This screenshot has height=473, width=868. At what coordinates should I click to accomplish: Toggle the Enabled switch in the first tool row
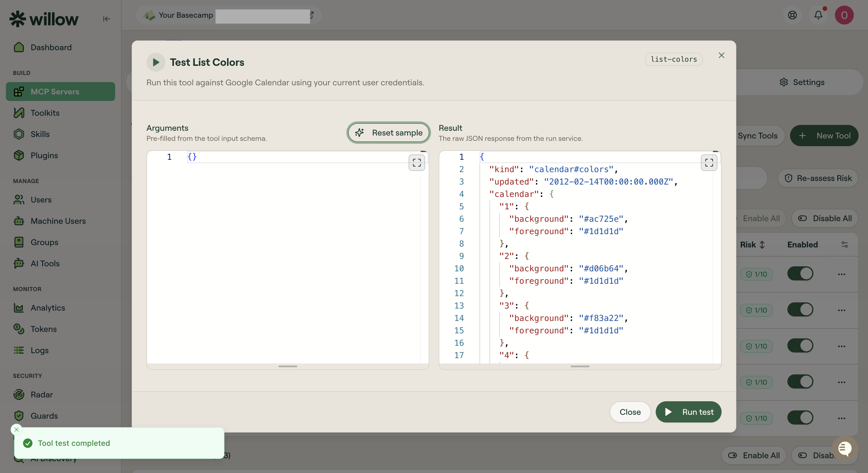(x=800, y=274)
